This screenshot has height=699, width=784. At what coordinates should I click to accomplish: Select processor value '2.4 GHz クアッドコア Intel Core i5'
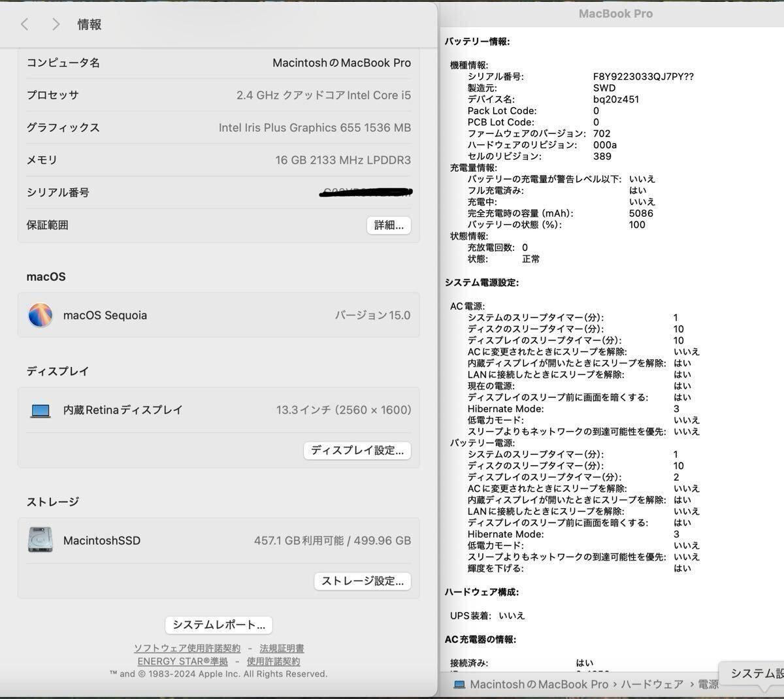pos(324,95)
